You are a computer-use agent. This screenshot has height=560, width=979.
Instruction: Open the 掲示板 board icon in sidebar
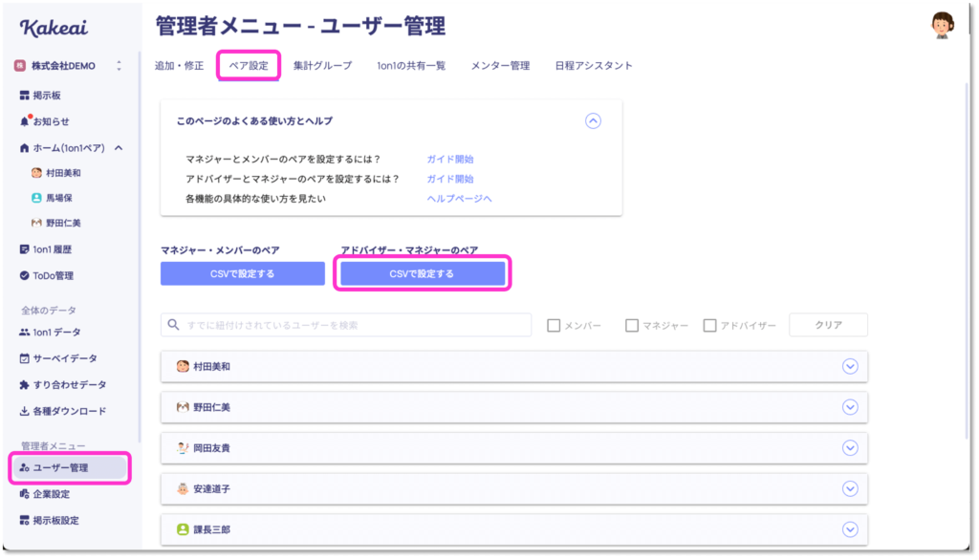point(24,96)
